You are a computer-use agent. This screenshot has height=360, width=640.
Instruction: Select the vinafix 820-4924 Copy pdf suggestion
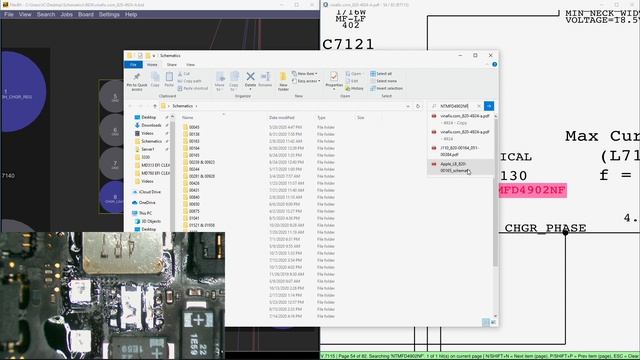pos(460,119)
